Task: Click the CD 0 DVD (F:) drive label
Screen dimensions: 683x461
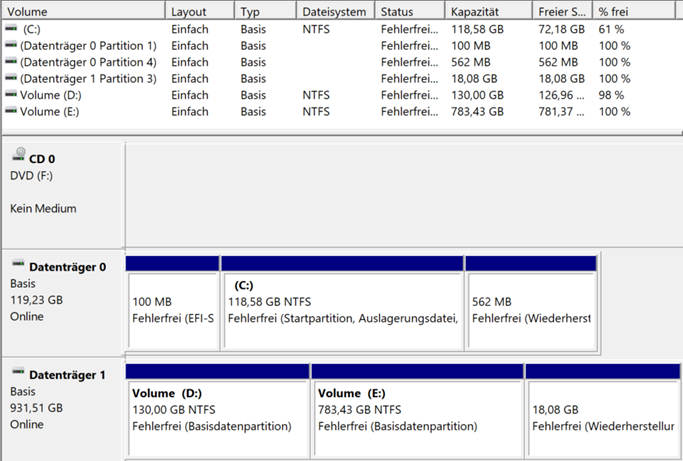Action: [x=31, y=176]
